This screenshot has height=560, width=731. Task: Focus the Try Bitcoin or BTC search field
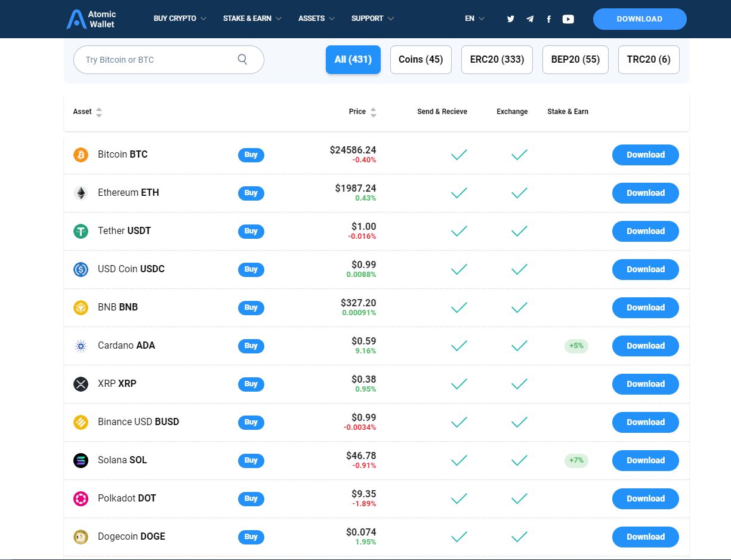[x=158, y=60]
